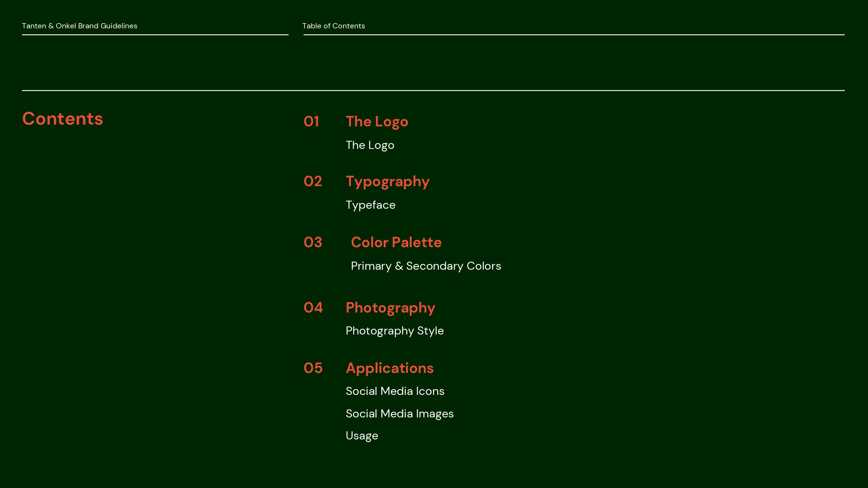Click the Applications section heading
Screen dimensions: 868x488
pyautogui.click(x=389, y=368)
